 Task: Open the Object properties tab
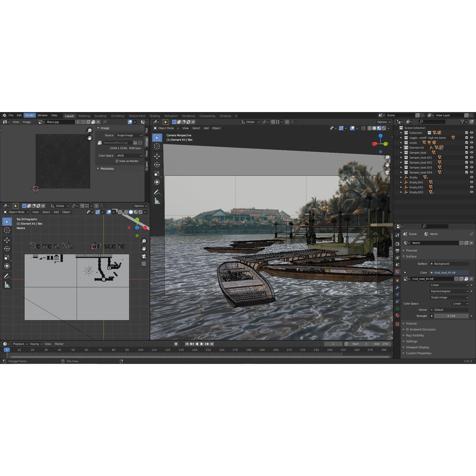397,281
